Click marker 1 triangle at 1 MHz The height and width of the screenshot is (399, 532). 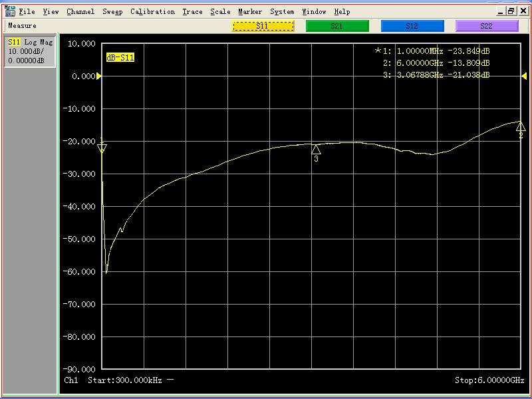pyautogui.click(x=102, y=148)
